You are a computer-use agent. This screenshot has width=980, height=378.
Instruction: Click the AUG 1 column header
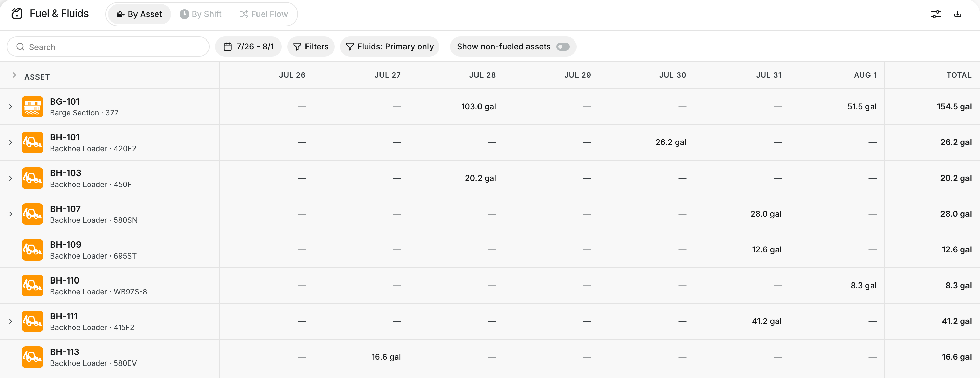(x=865, y=75)
